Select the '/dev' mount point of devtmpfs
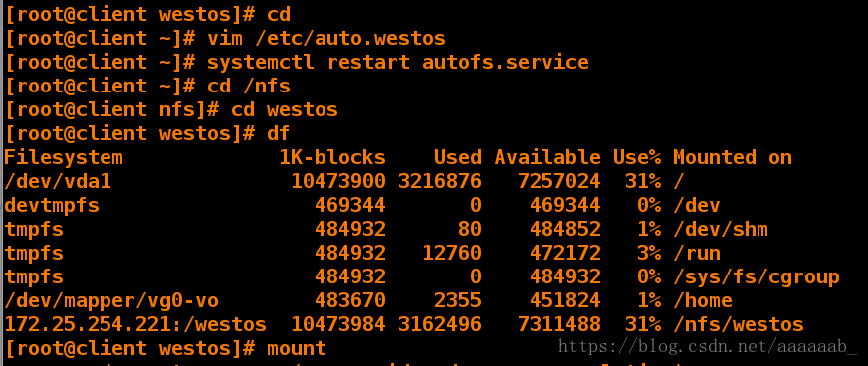The height and width of the screenshot is (366, 868). (697, 205)
